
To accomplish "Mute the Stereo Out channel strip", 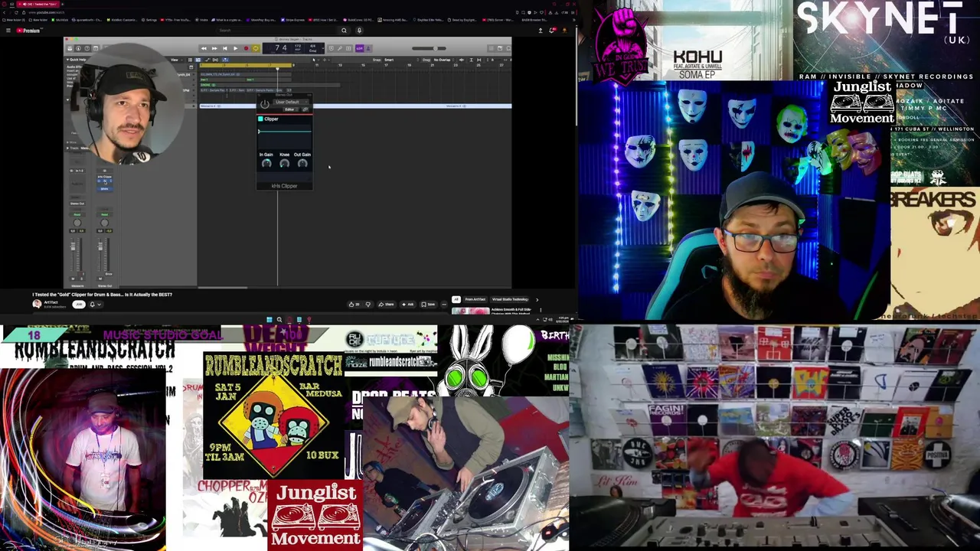I will [x=100, y=279].
